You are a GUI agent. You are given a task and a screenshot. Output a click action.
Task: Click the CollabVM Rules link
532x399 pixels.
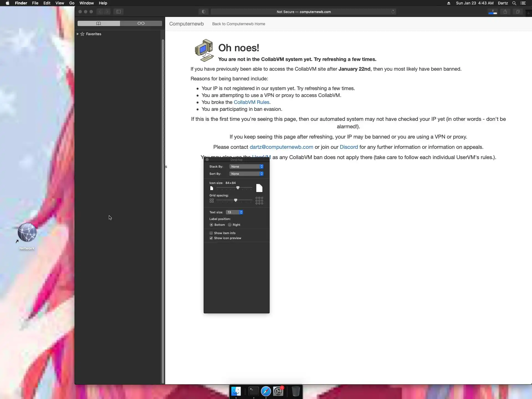[251, 102]
